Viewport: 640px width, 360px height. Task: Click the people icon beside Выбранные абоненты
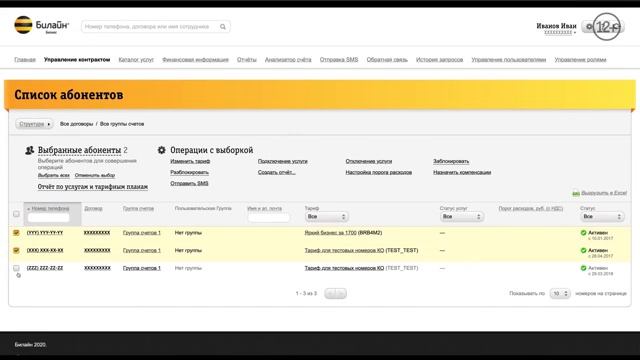pyautogui.click(x=29, y=150)
